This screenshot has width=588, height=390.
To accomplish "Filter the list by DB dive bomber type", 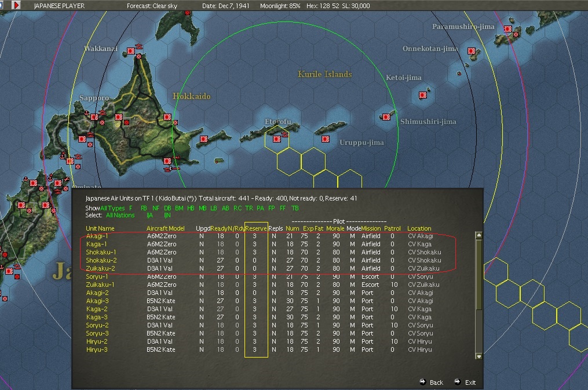I will tap(167, 208).
